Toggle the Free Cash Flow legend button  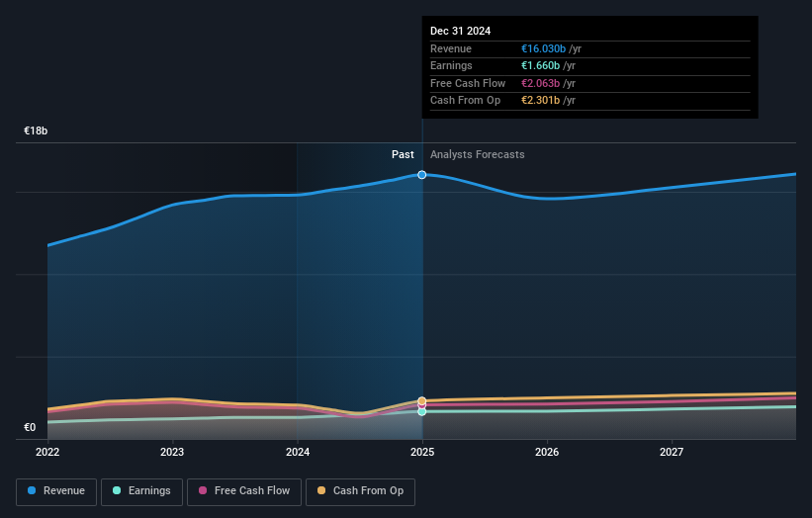pos(244,491)
